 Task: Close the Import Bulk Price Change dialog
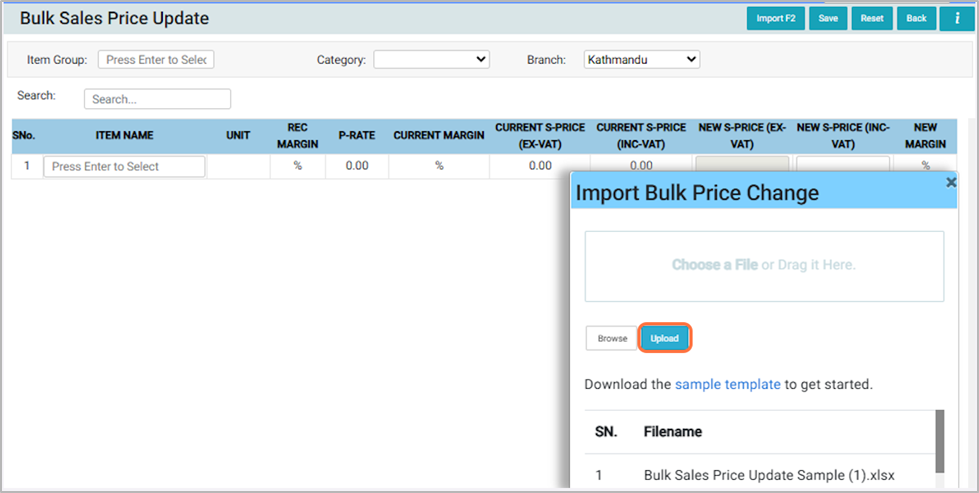tap(951, 183)
